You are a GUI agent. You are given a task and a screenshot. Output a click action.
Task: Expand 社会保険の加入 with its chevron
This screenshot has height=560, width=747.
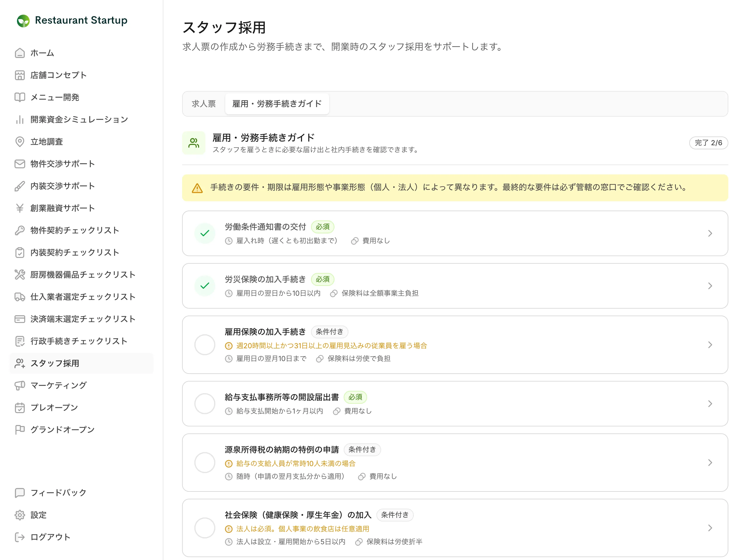point(710,528)
